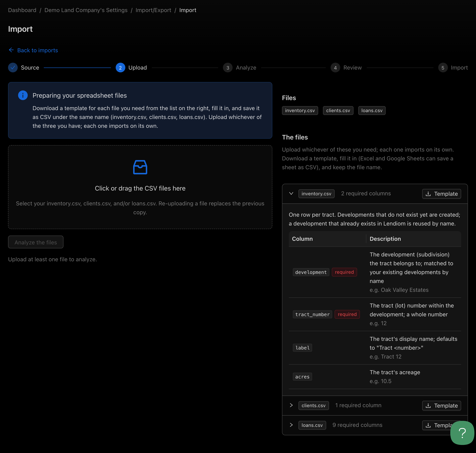Screen dimensions: 476x453
Task: Collapse the inventory.csv section chevron
Action: click(291, 194)
